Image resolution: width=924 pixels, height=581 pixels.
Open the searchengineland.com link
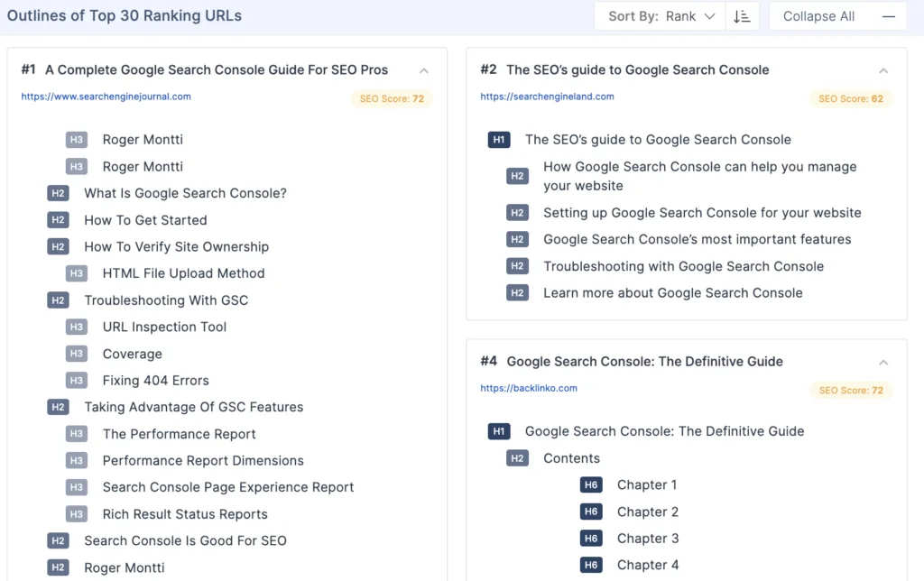pos(547,97)
